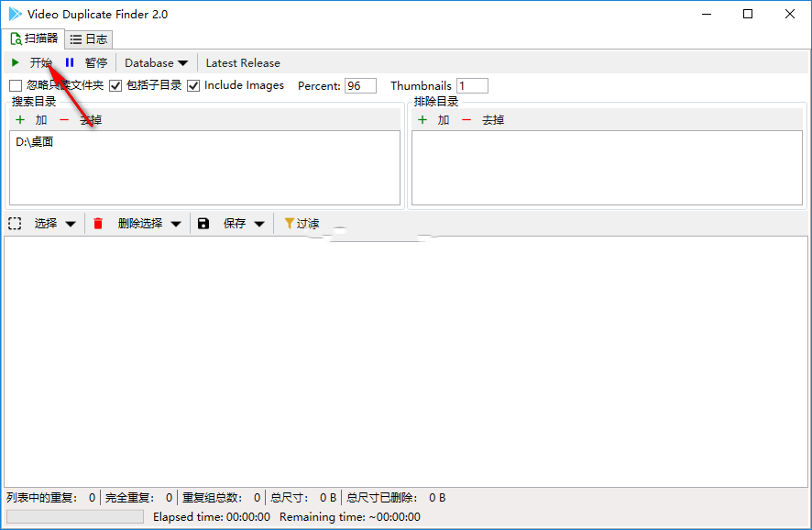Click the 重复组总数 status entry
This screenshot has width=812, height=530.
coord(221,497)
